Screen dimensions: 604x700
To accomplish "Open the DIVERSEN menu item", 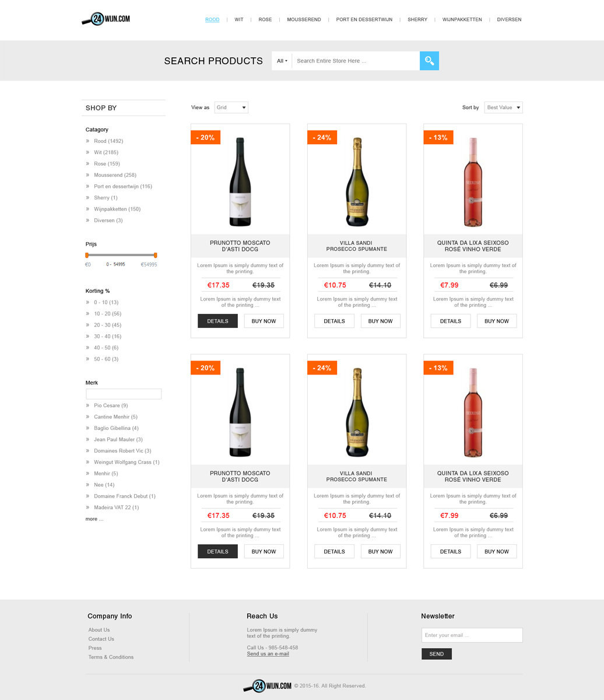I will [x=509, y=20].
